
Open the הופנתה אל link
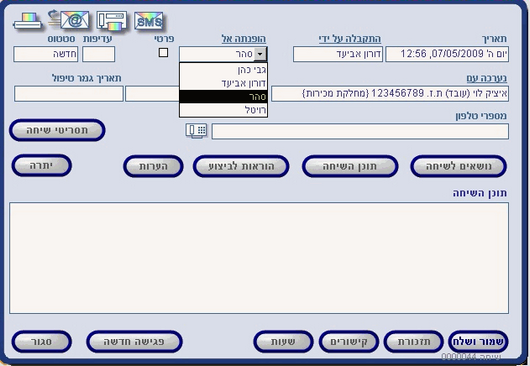click(244, 39)
